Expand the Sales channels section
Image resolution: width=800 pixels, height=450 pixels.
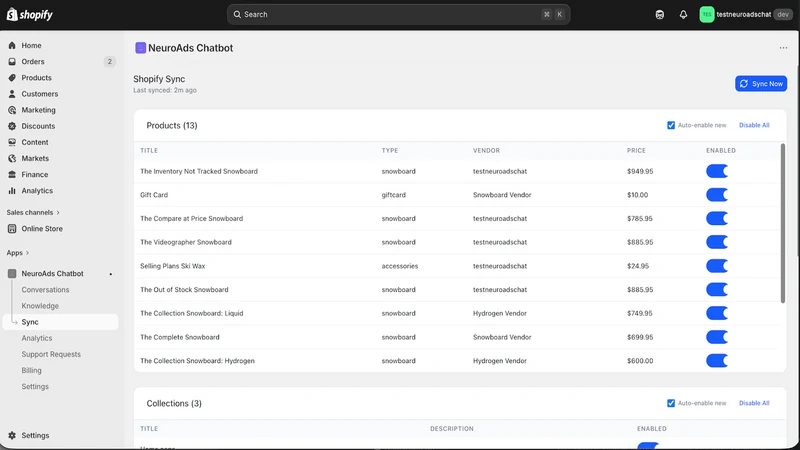pyautogui.click(x=33, y=212)
